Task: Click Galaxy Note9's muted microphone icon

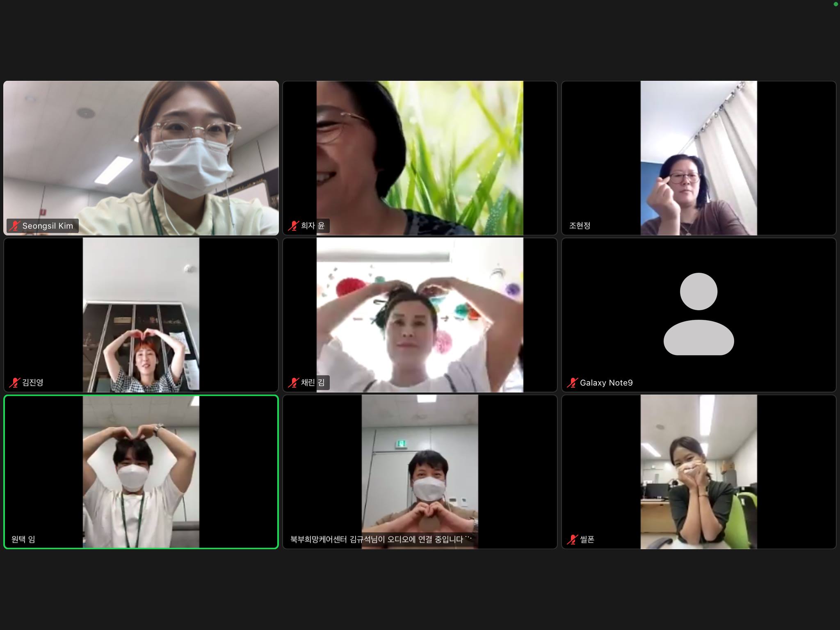Action: pos(572,383)
